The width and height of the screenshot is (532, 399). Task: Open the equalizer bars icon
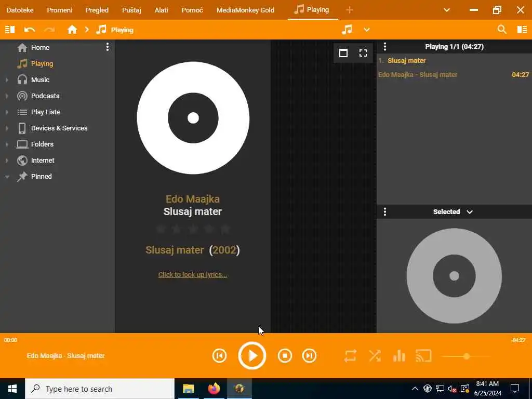click(399, 356)
